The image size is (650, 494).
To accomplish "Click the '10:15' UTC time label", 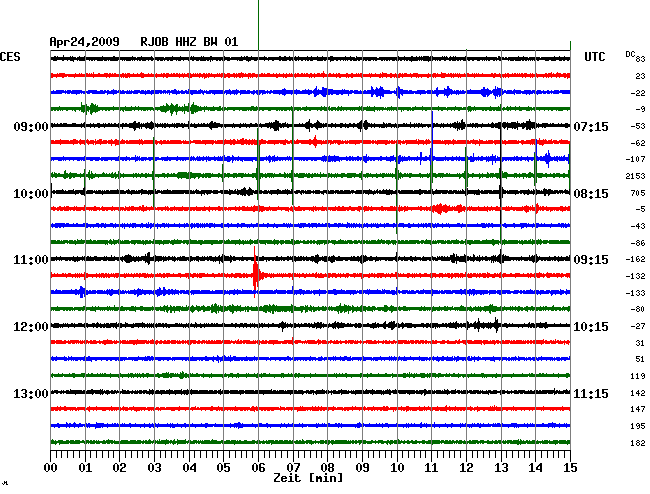I will click(x=591, y=327).
